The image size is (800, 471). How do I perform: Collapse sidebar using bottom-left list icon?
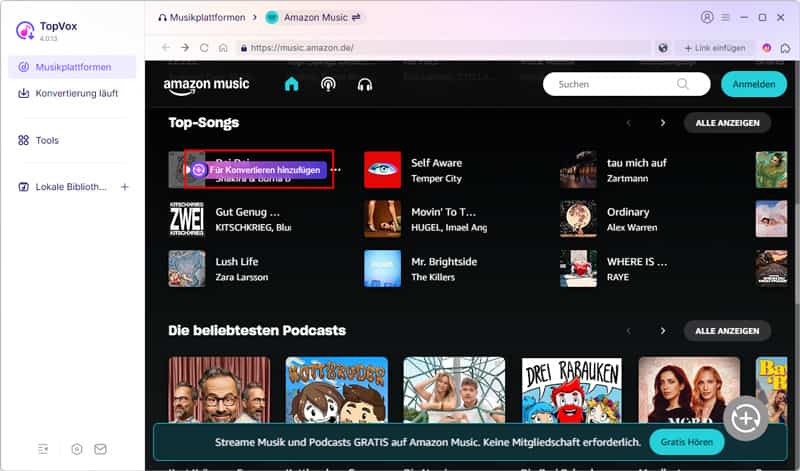pos(43,449)
